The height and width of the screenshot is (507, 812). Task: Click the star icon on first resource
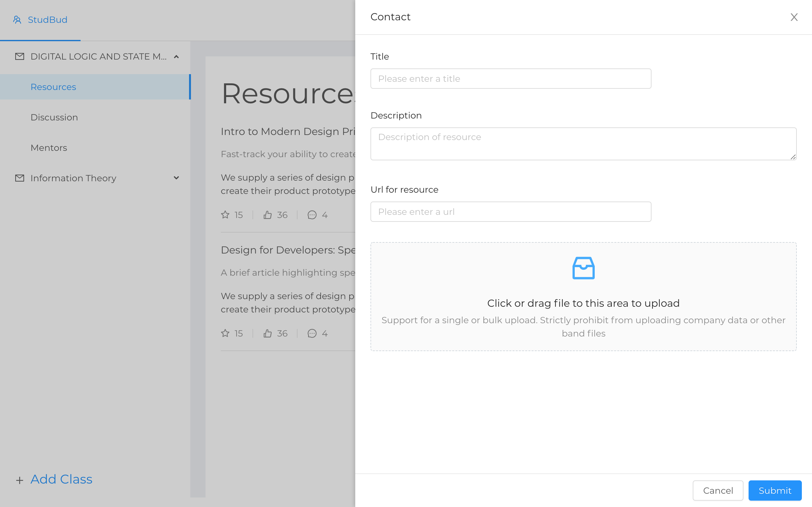pos(225,215)
